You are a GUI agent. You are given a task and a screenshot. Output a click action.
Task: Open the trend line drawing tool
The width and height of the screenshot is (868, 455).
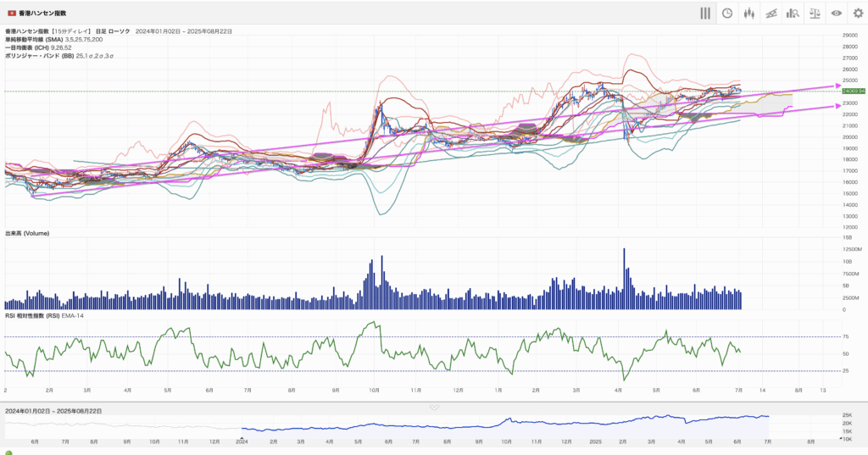771,13
